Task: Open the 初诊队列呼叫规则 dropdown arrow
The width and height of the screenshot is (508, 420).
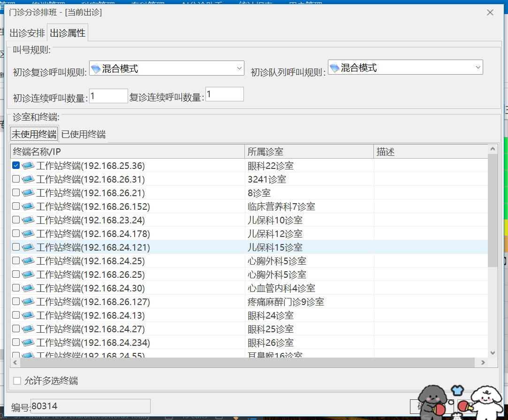Action: click(x=478, y=68)
